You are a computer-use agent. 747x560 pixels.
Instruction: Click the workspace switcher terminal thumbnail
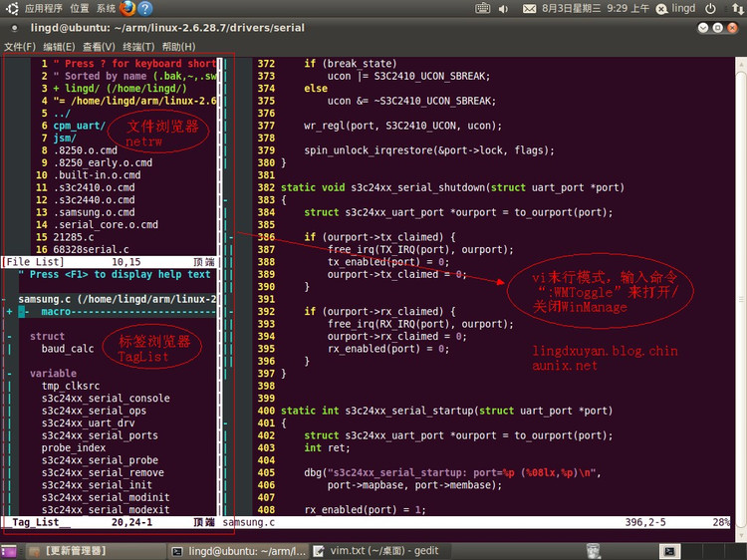[x=670, y=551]
